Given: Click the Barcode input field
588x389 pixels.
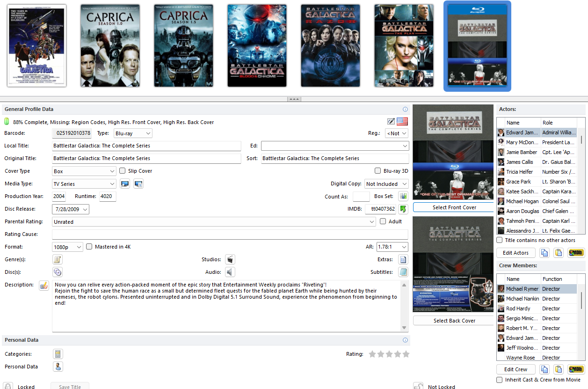Looking at the screenshot, I should [72, 133].
